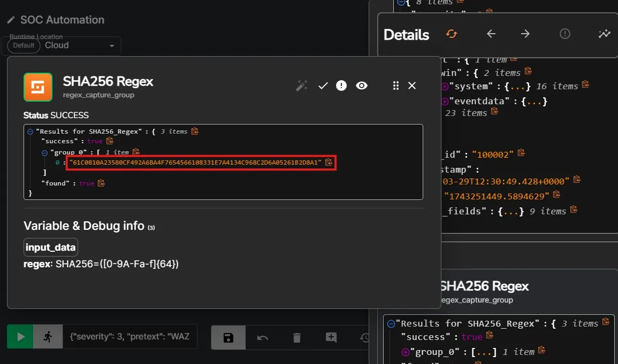Click the sparkle chart icon in Details bar
The height and width of the screenshot is (364, 618).
(604, 34)
